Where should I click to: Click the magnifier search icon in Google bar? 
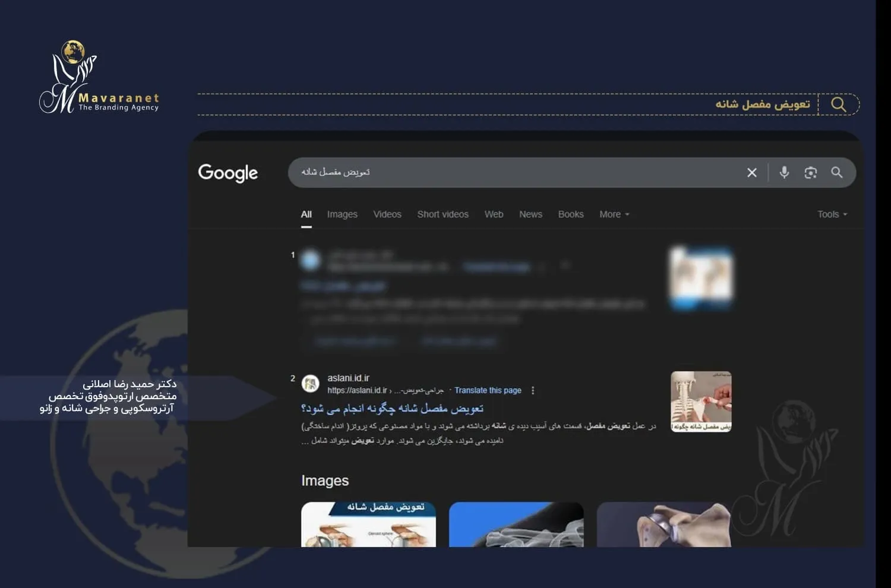pyautogui.click(x=836, y=172)
